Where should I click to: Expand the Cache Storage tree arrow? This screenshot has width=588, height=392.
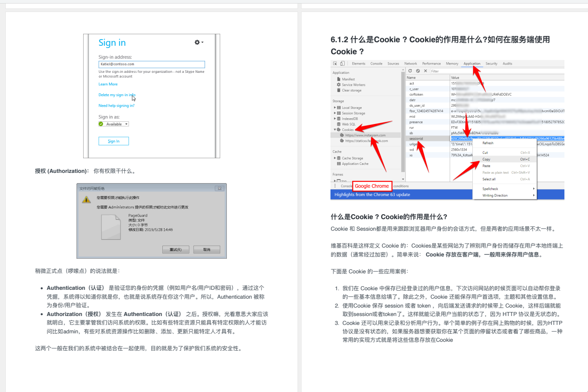click(x=335, y=158)
